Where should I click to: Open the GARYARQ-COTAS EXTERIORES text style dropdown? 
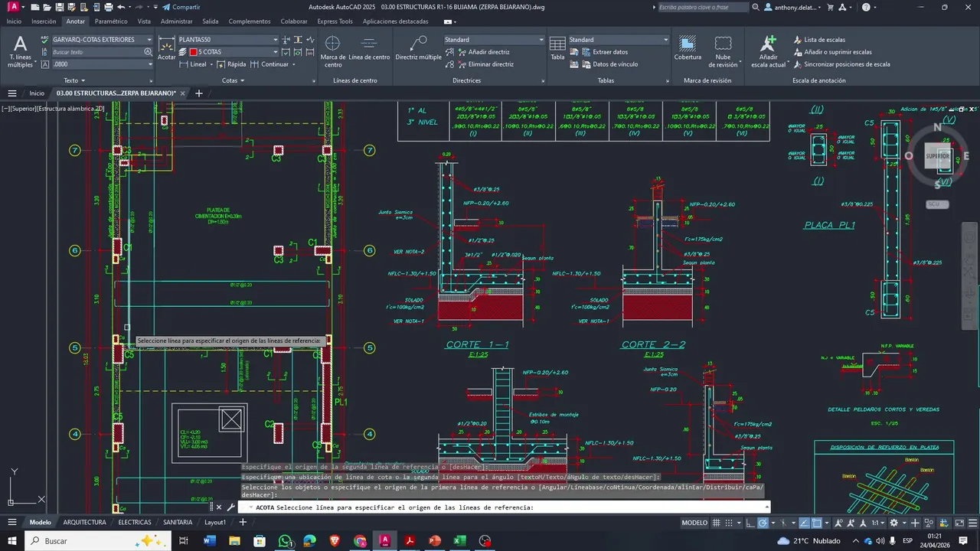(x=151, y=40)
